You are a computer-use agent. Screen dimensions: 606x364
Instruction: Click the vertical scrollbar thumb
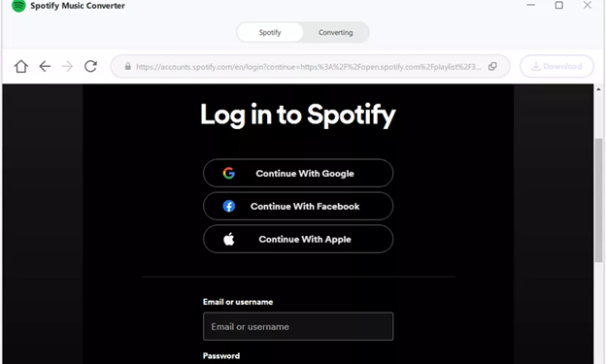coord(598,200)
